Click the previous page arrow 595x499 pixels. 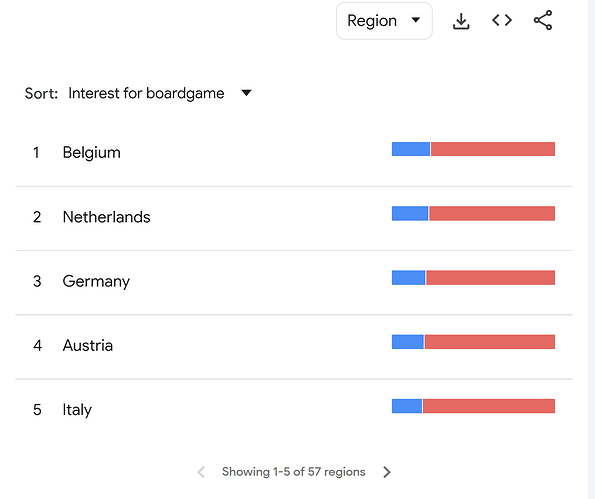(201, 472)
